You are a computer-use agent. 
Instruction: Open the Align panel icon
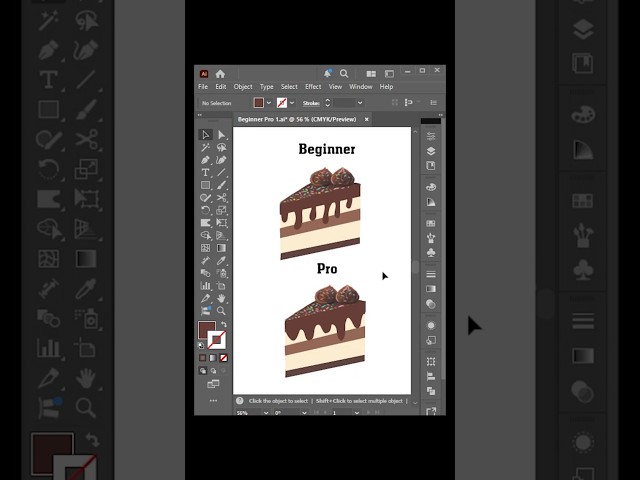pyautogui.click(x=431, y=376)
